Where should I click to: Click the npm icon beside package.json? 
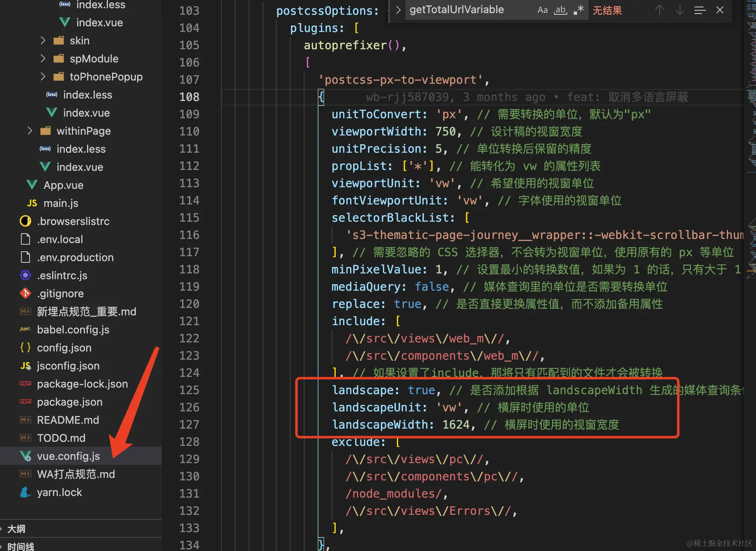tap(25, 402)
